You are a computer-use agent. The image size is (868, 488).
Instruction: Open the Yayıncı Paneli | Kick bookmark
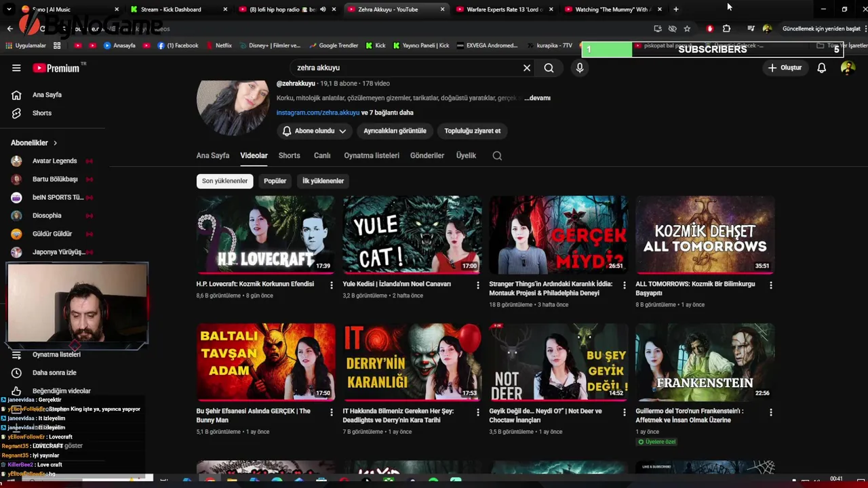tap(420, 45)
